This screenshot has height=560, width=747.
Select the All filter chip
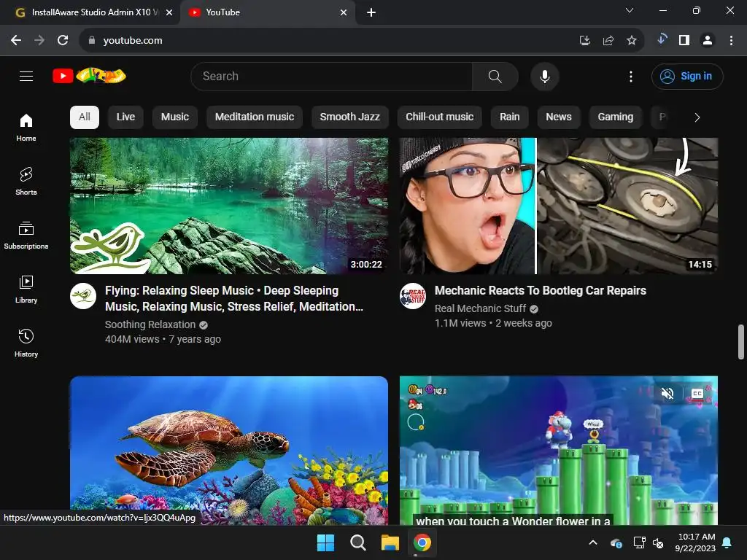tap(85, 117)
